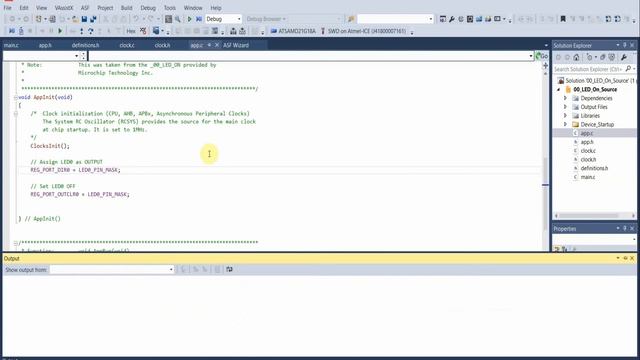Screen dimensions: 640x360
Task: Click the Solution Explorer search magnifier icon
Action: point(628,69)
